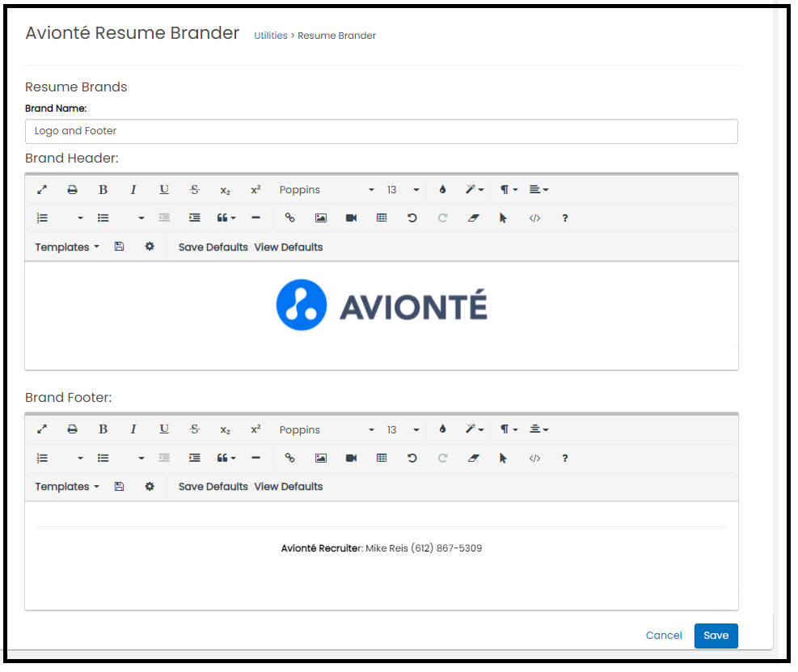Image resolution: width=798 pixels, height=672 pixels.
Task: Open the text alignment dropdown in Brand Header
Action: point(539,189)
